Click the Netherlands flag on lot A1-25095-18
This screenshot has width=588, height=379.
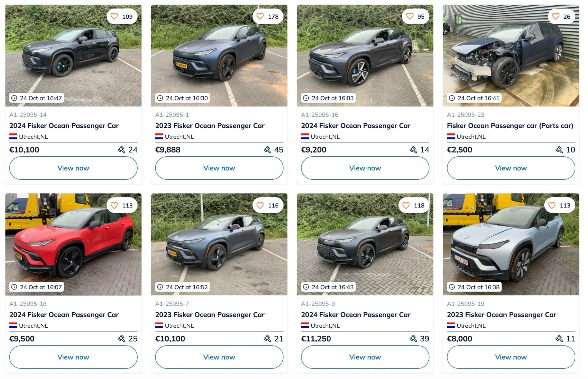pos(13,326)
